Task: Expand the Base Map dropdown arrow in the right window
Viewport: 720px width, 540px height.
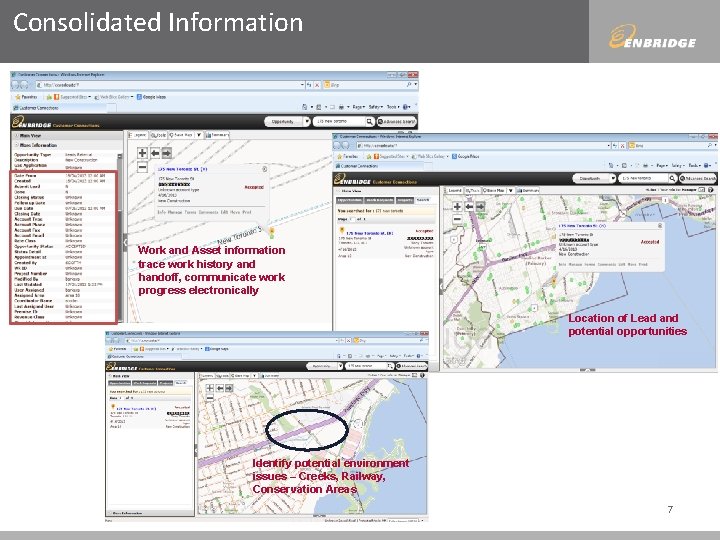Action: tap(510, 190)
